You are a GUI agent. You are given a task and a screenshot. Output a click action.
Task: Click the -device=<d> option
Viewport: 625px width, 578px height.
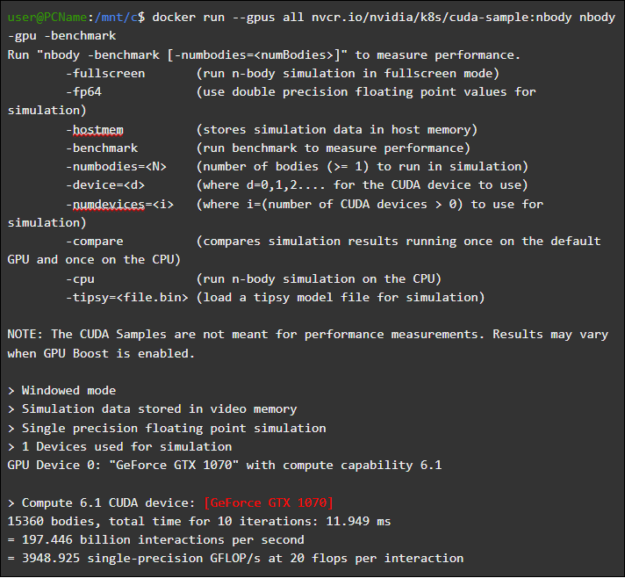point(106,185)
